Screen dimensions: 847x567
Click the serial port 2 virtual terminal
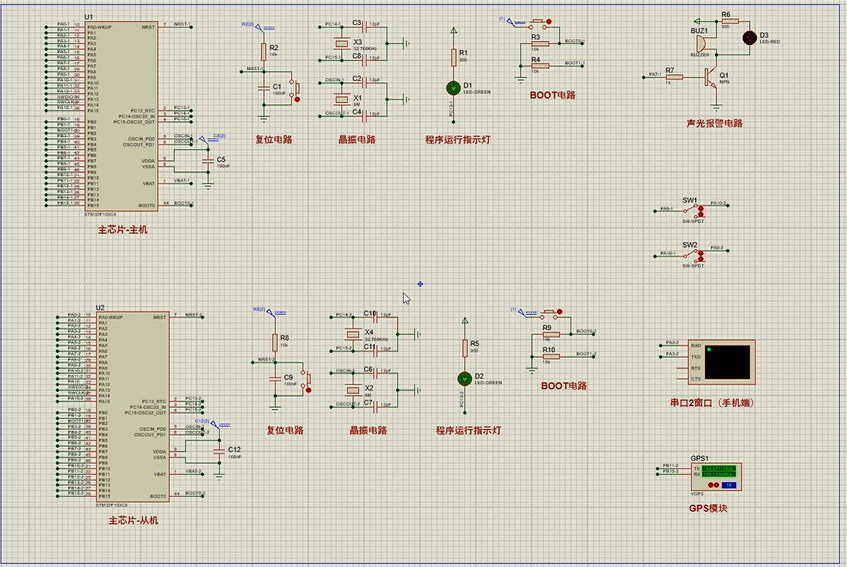[x=726, y=362]
